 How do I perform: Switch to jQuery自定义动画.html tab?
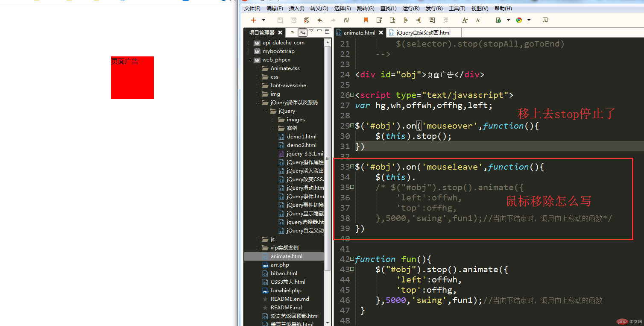click(x=423, y=32)
